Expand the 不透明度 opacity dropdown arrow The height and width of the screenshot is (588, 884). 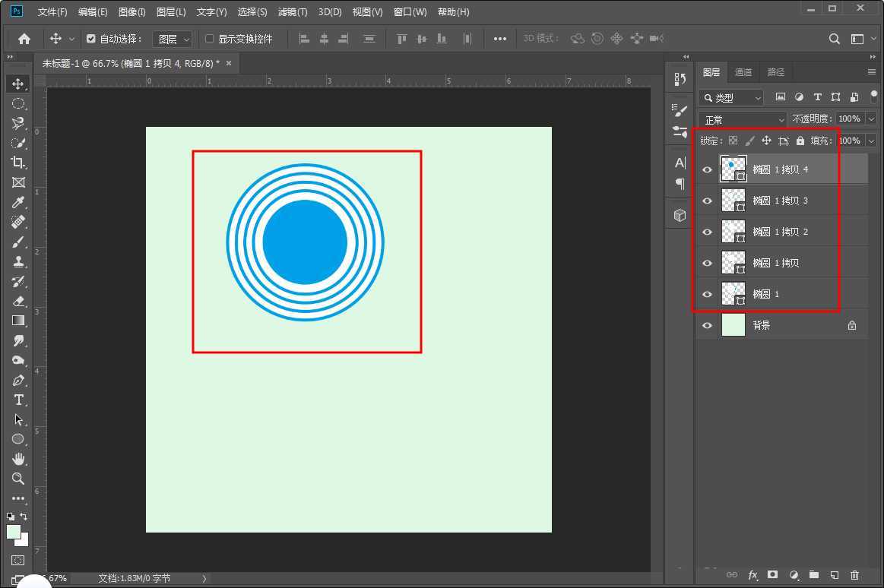(871, 119)
